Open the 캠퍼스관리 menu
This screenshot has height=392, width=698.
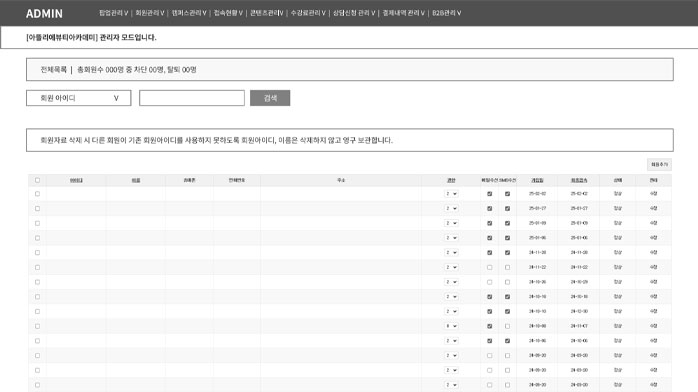coord(189,13)
